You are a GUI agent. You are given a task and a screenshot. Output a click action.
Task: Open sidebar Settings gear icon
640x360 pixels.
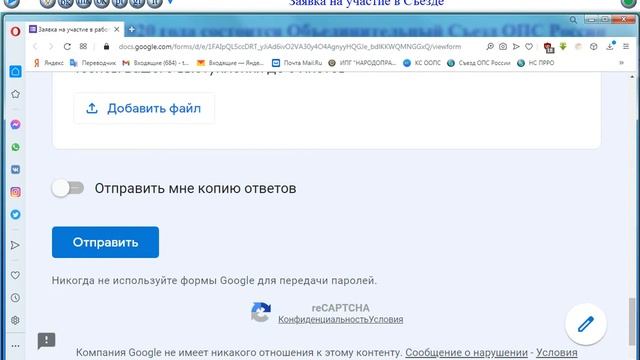15,320
